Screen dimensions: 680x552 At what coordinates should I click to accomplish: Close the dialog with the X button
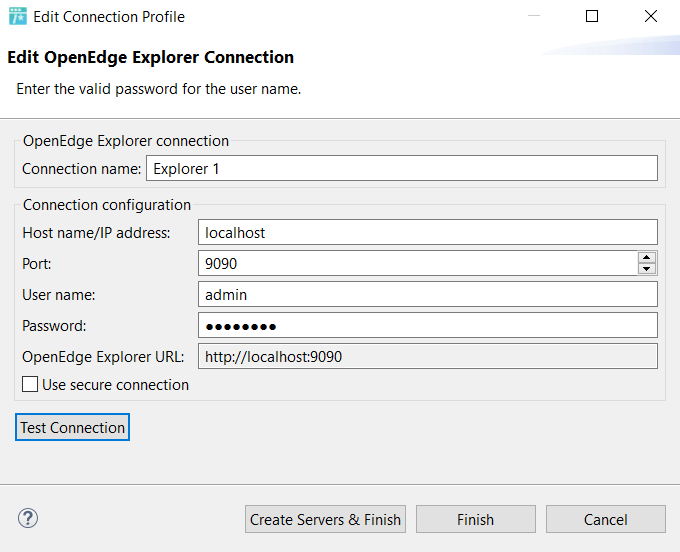[651, 16]
